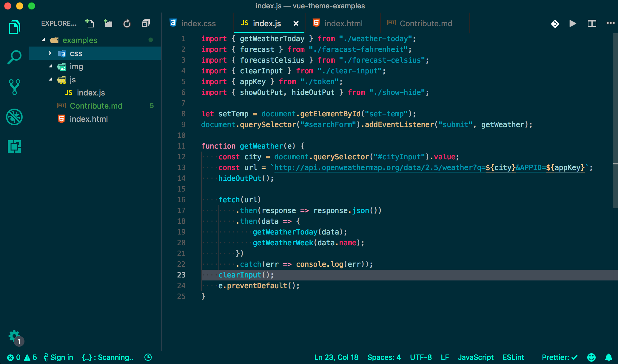Open more editor actions with the ellipsis

(611, 24)
